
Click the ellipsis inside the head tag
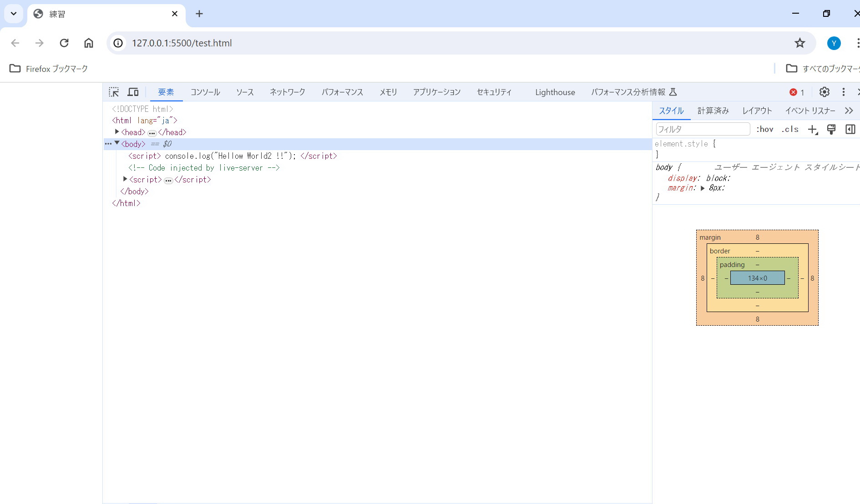click(x=152, y=133)
